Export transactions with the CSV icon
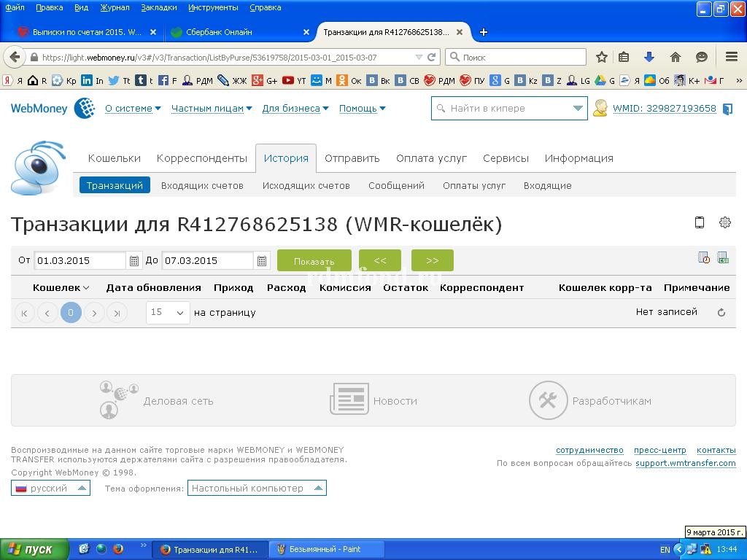The image size is (747, 560). tap(723, 257)
